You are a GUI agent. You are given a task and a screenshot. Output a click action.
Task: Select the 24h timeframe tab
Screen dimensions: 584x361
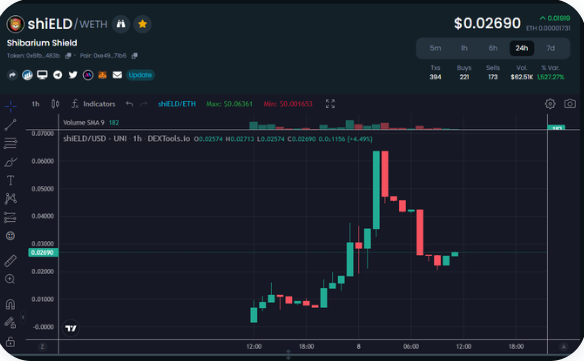(x=521, y=48)
